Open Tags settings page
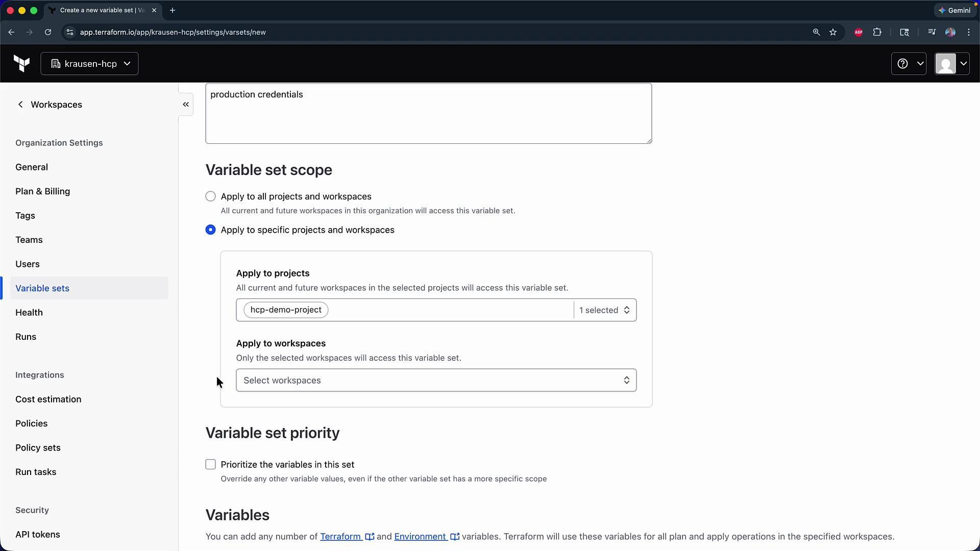Viewport: 980px width, 551px height. pos(25,216)
